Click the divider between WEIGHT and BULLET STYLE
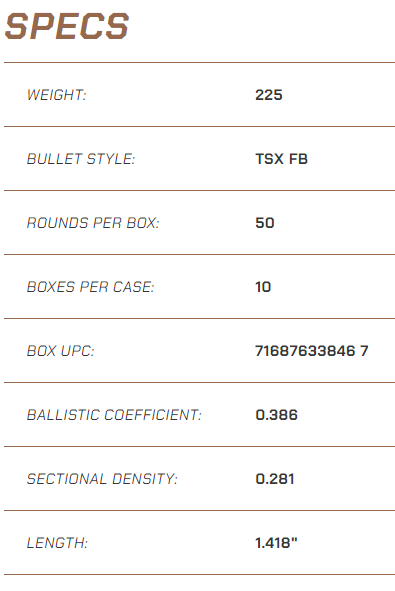This screenshot has width=395, height=591. tap(199, 127)
